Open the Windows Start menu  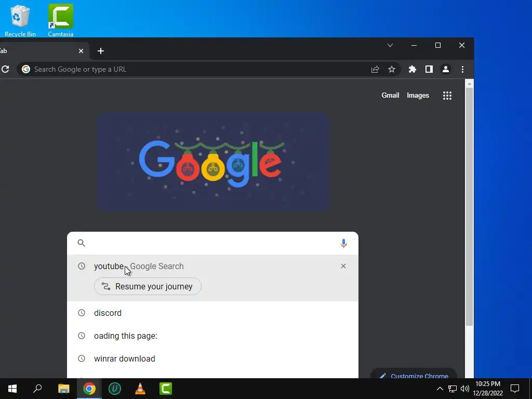pyautogui.click(x=12, y=389)
